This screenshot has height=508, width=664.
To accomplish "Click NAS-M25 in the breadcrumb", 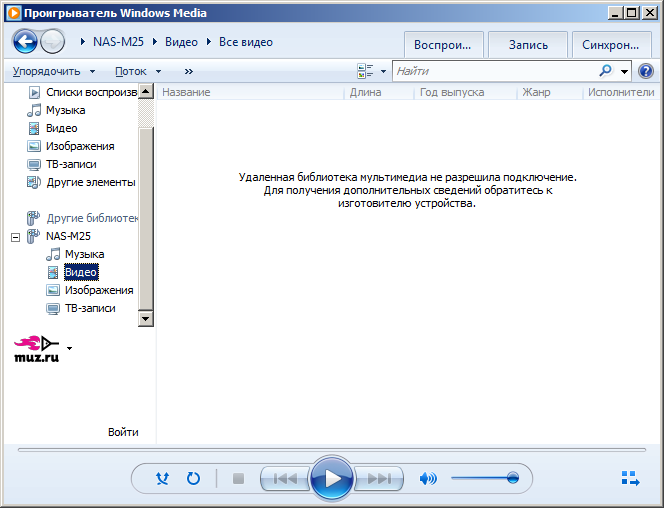I will point(118,42).
